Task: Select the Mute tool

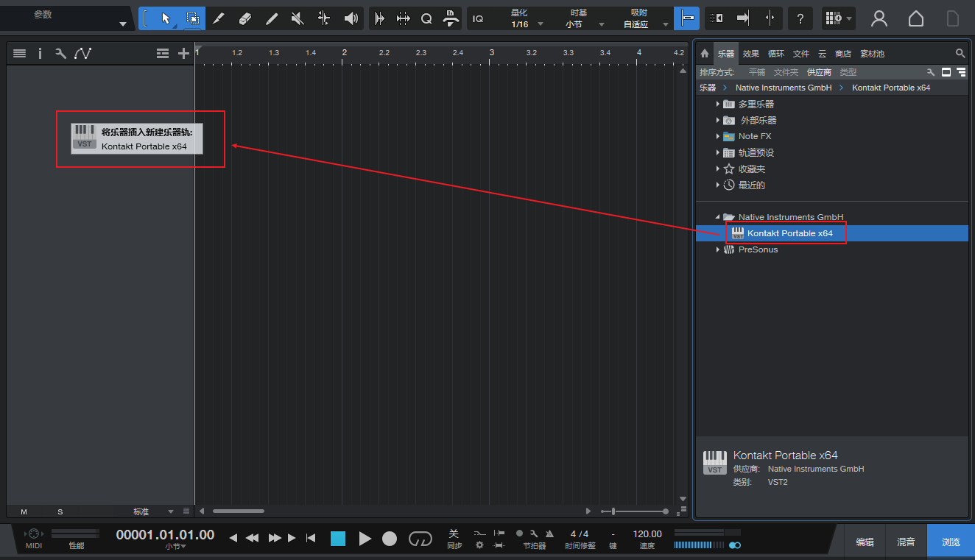Action: pos(298,18)
